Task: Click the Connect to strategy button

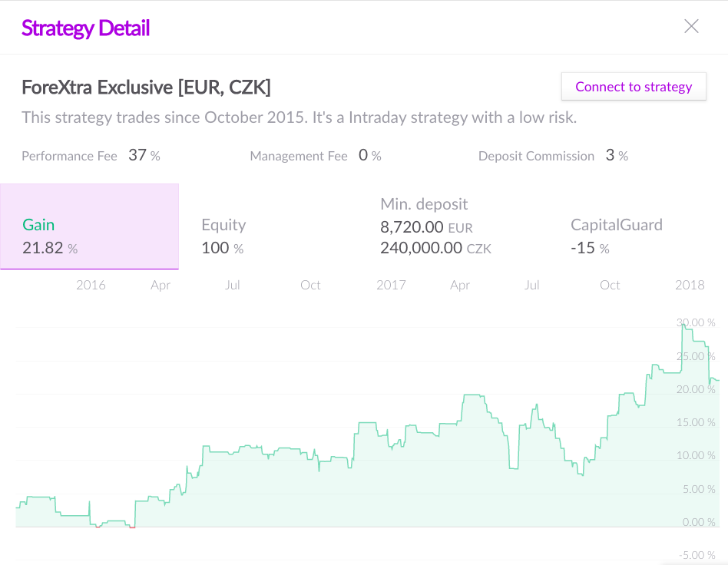Action: coord(634,86)
